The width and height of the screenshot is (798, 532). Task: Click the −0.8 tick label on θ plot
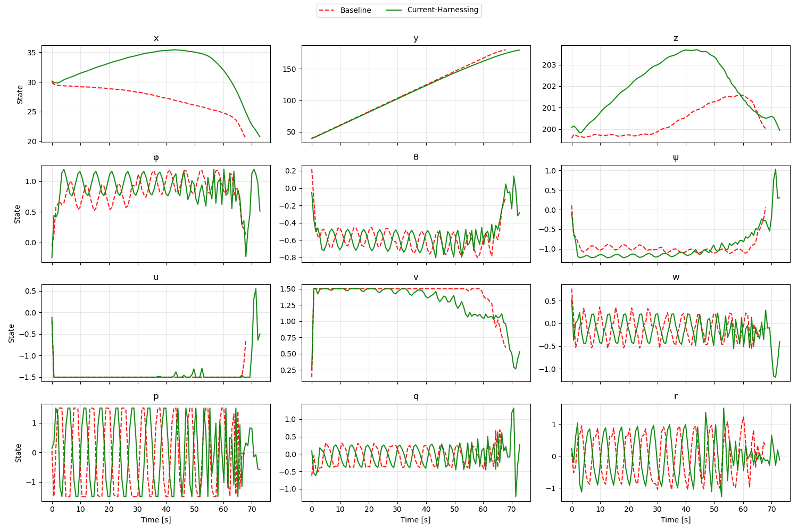pos(288,257)
